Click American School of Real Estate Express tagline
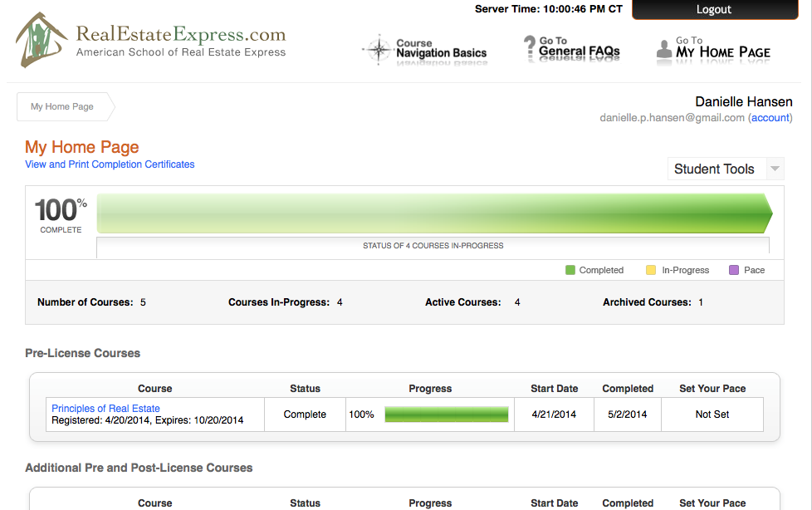 pyautogui.click(x=181, y=52)
